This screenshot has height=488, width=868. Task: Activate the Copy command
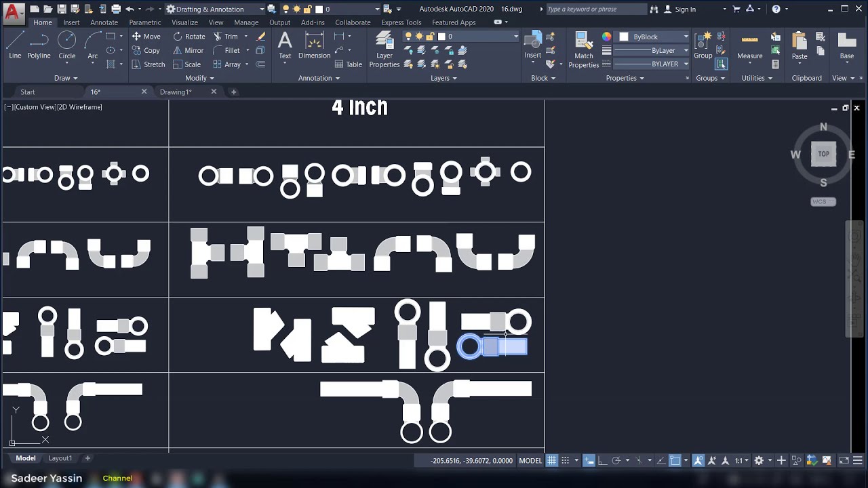pyautogui.click(x=146, y=51)
